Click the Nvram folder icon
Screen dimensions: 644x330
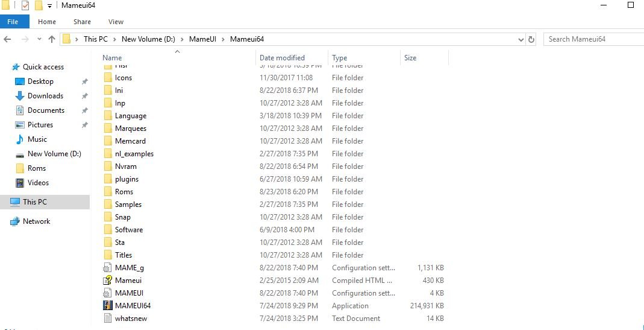pyautogui.click(x=108, y=167)
